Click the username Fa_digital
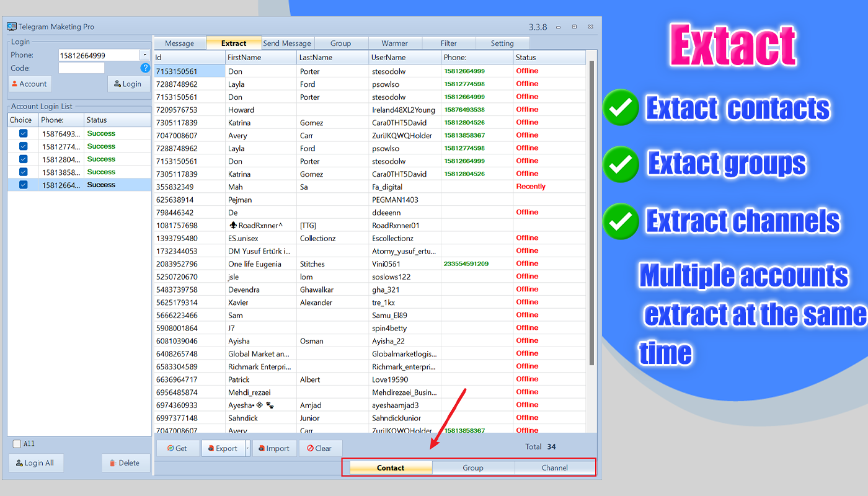This screenshot has height=496, width=868. pyautogui.click(x=387, y=187)
